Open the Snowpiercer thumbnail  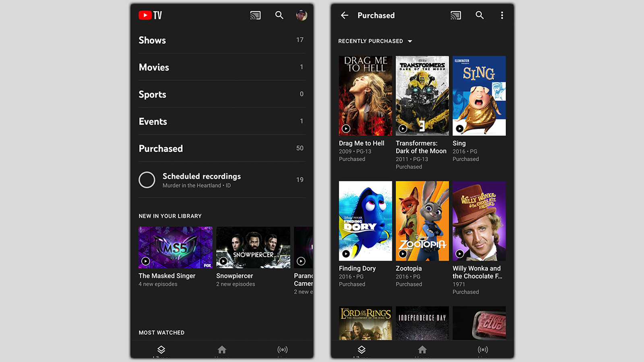[x=253, y=247]
